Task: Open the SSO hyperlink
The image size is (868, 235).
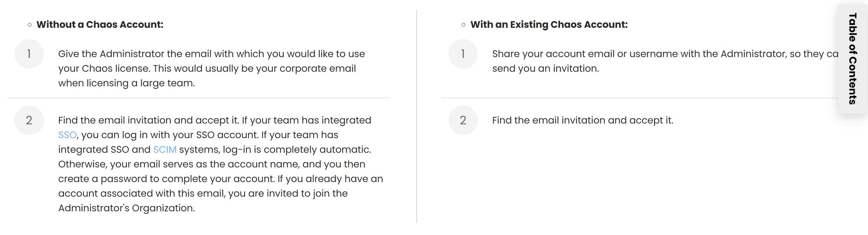Action: [67, 135]
